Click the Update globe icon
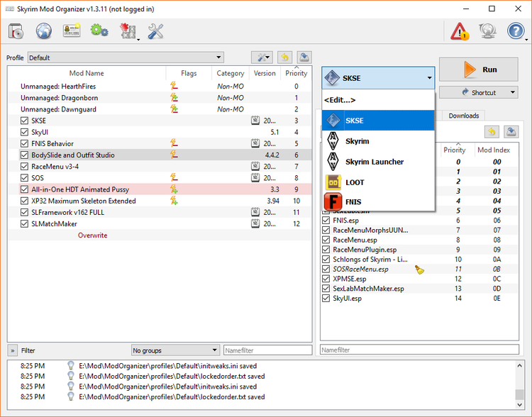Screen dimensions: 532x417 click(487, 31)
